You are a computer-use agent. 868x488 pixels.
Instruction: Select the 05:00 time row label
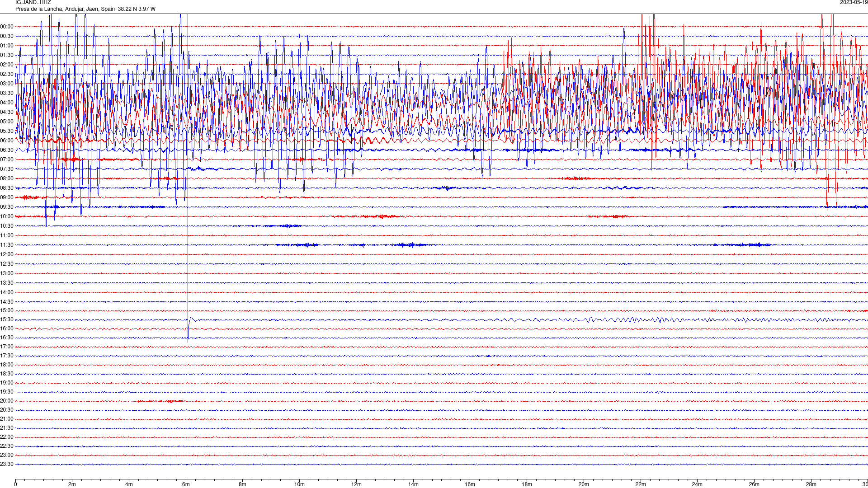tap(7, 122)
